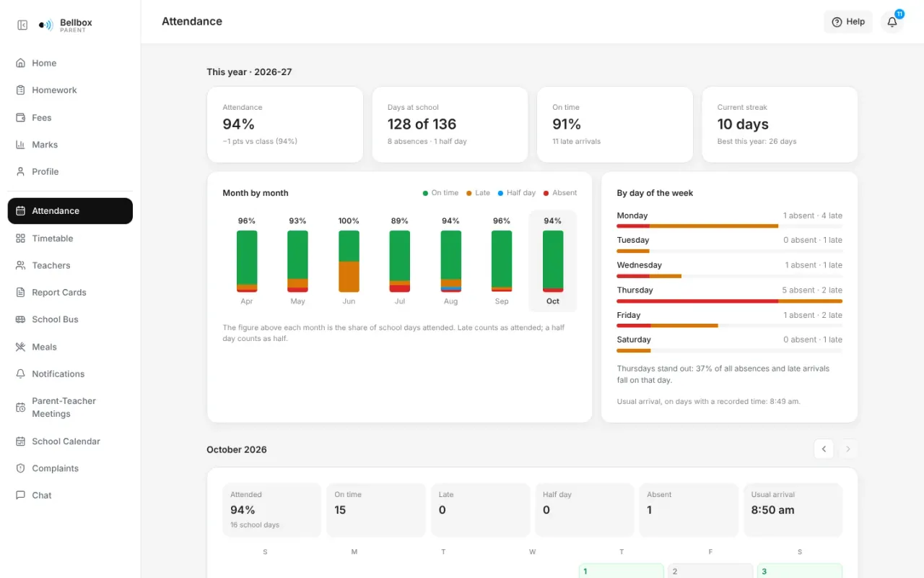The image size is (924, 578).
Task: Click the Fees wallet icon
Action: click(x=20, y=117)
